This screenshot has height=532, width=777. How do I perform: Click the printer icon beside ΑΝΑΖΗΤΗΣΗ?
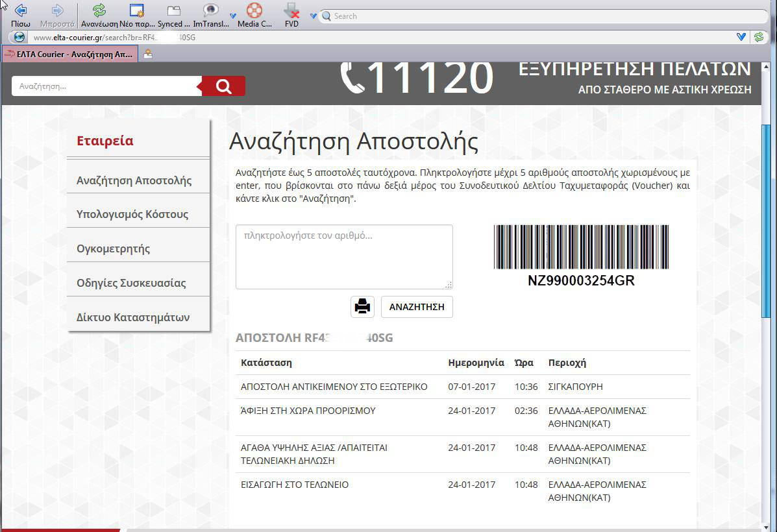362,307
